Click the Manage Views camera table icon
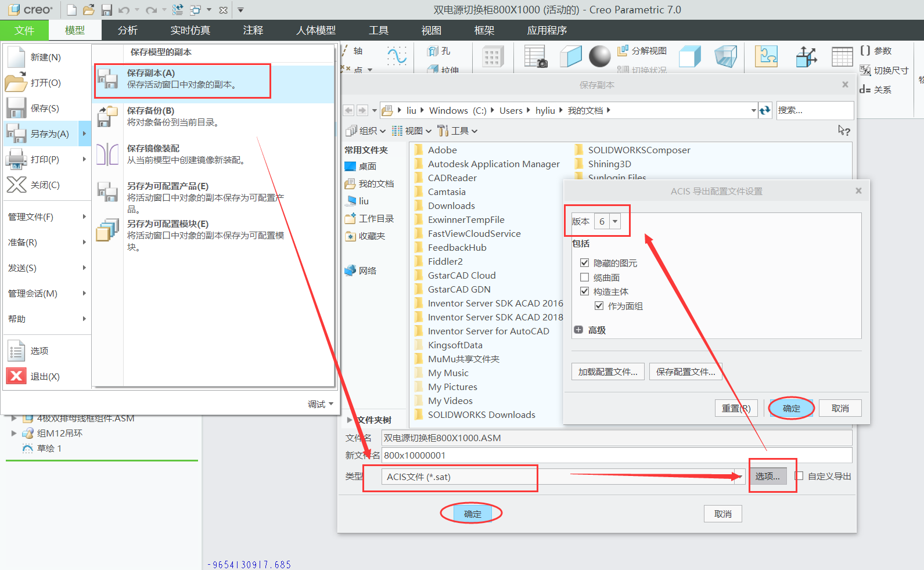Viewport: 924px width, 570px height. [x=535, y=57]
